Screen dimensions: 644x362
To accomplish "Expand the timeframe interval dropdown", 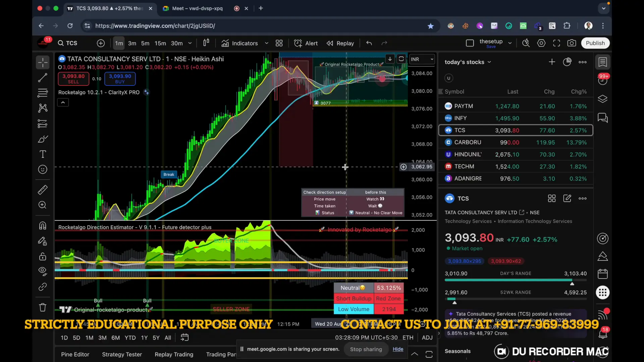I will coord(190,43).
